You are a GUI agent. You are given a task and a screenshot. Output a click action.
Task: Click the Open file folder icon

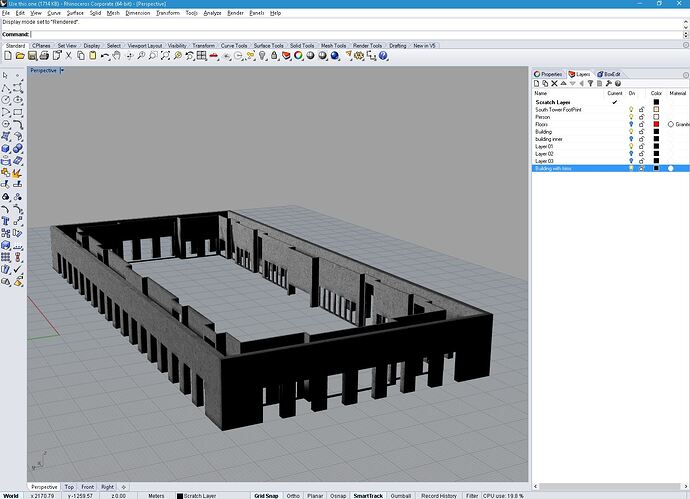pyautogui.click(x=20, y=56)
